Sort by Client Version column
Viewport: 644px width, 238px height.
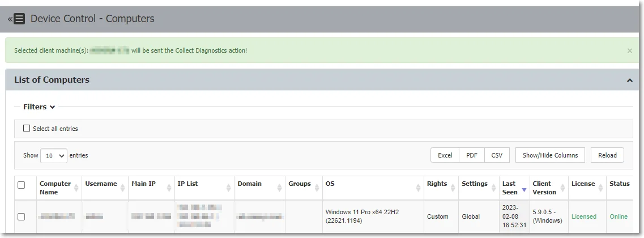point(549,188)
